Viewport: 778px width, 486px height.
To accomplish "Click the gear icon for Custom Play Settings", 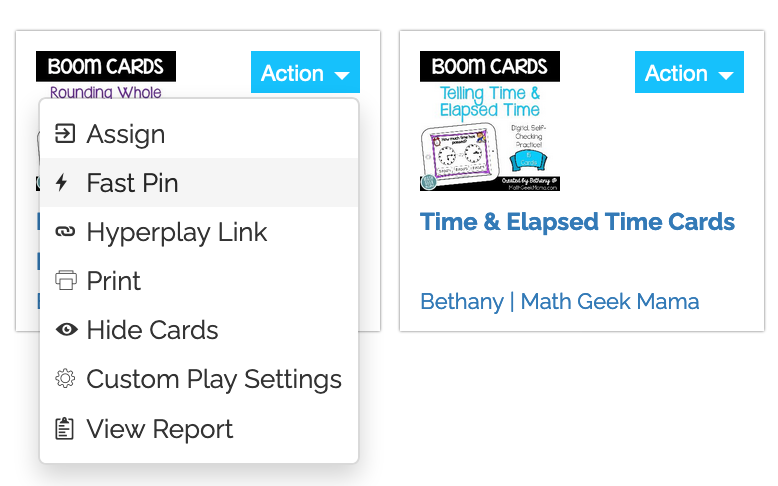I will click(x=65, y=379).
